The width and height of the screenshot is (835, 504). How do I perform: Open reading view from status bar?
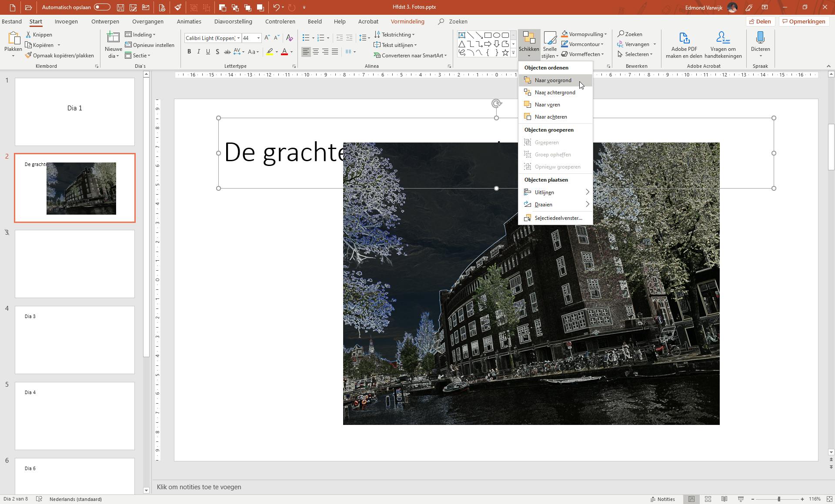pyautogui.click(x=724, y=499)
